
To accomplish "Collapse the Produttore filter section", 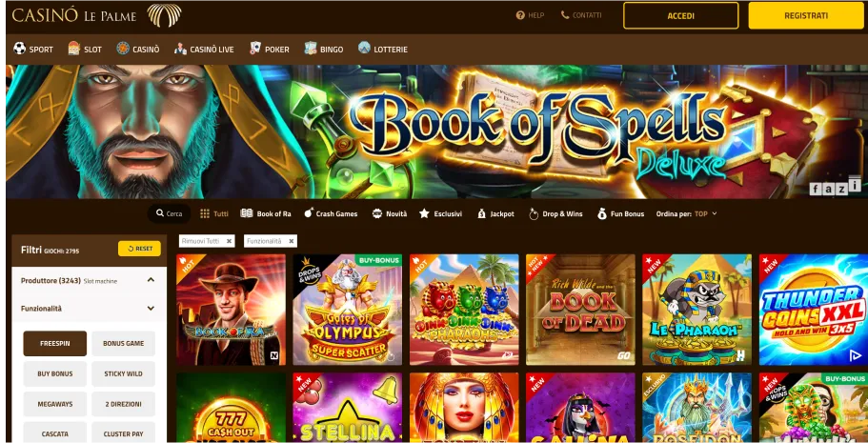I will click(x=151, y=280).
